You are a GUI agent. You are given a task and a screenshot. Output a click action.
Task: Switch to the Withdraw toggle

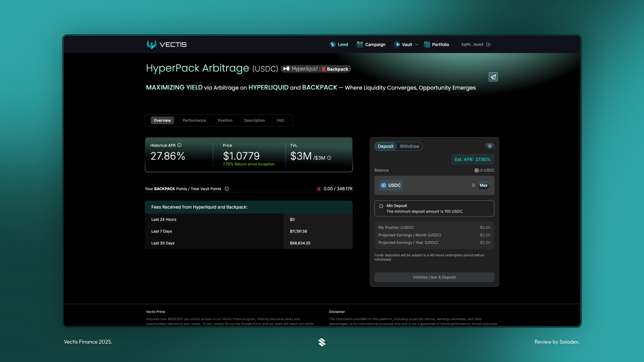point(410,146)
